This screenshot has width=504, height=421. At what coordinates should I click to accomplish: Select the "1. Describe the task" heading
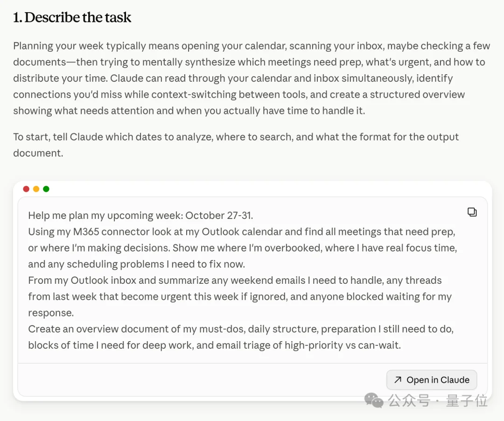[x=72, y=17]
